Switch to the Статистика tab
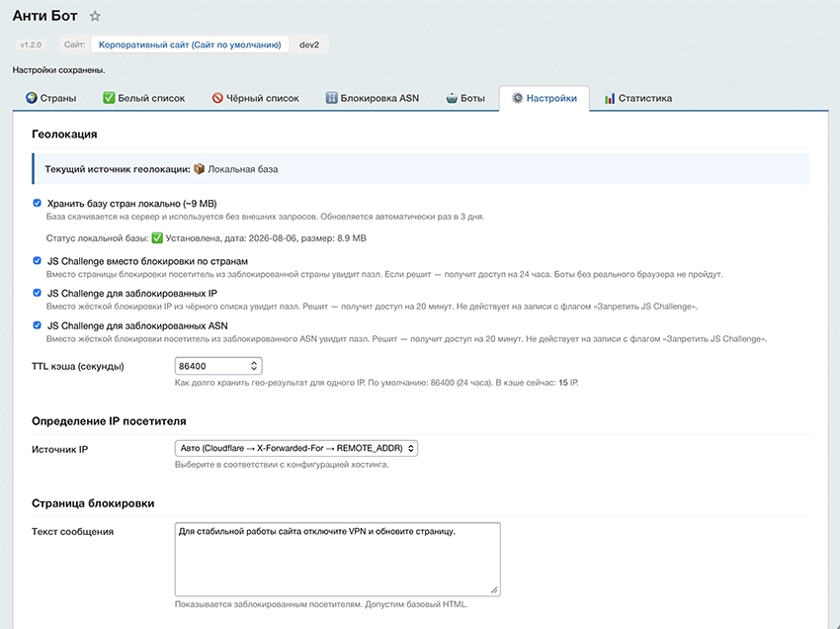This screenshot has height=629, width=840. point(638,98)
